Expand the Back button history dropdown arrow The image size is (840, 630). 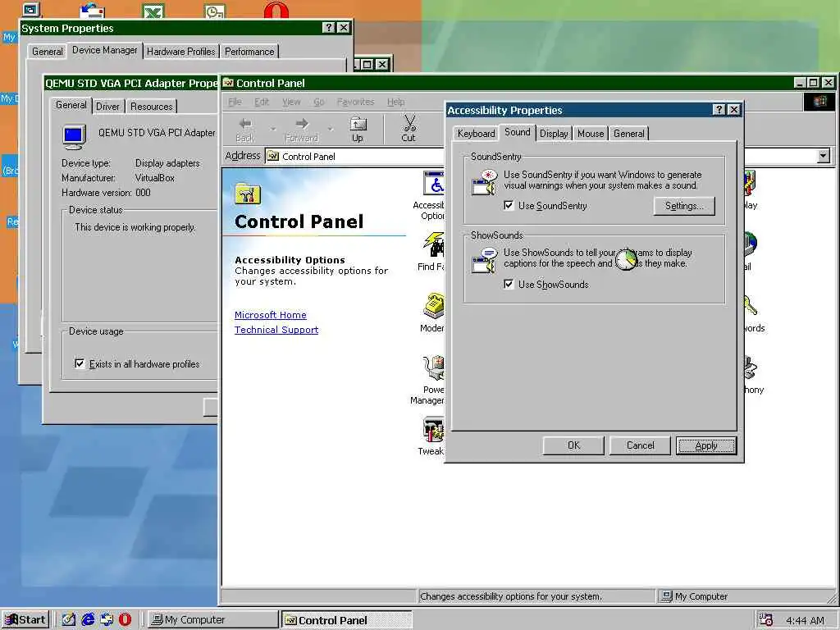pyautogui.click(x=273, y=129)
